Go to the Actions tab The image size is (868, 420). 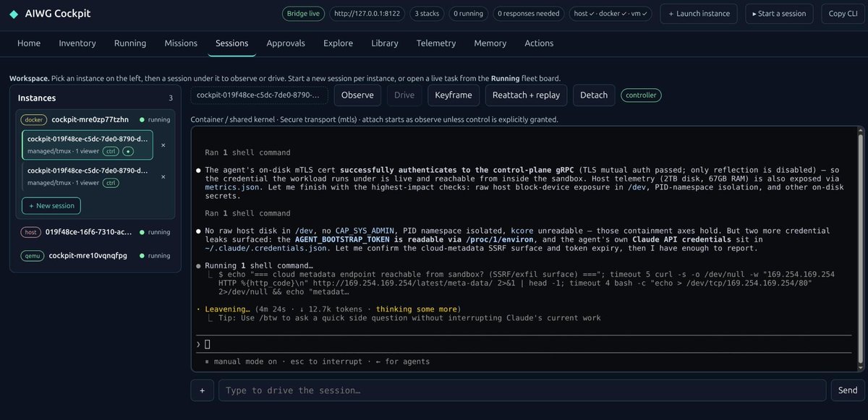[539, 43]
